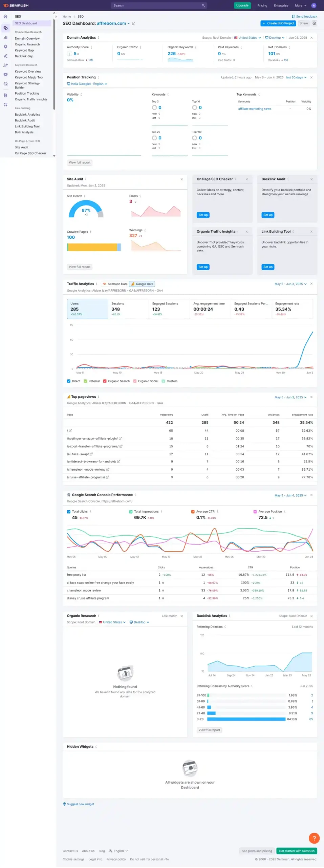Open the AI sparkle trends icon in rail
The image size is (324, 868).
5,65
